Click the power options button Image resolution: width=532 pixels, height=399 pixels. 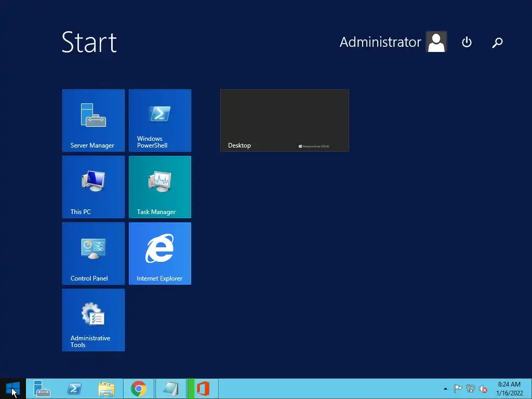467,42
